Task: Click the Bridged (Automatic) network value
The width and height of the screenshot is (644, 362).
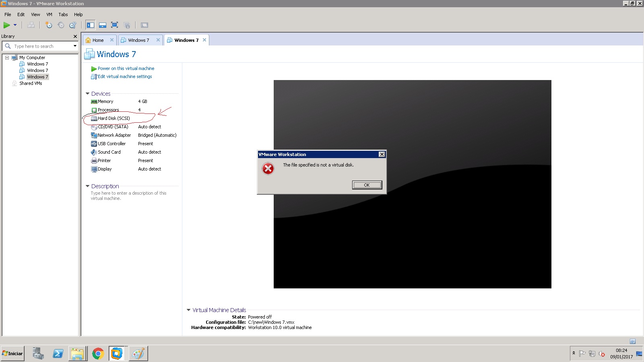Action: pyautogui.click(x=157, y=135)
